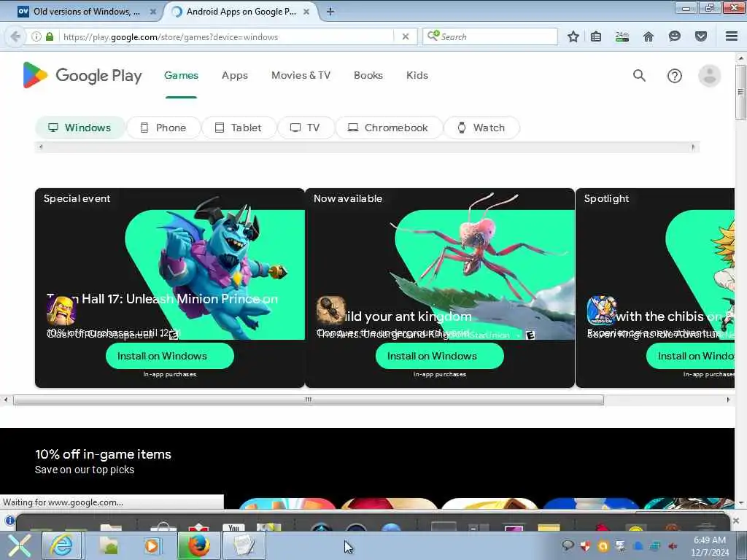The height and width of the screenshot is (560, 747).
Task: Show site information icon in address bar
Action: tap(36, 36)
